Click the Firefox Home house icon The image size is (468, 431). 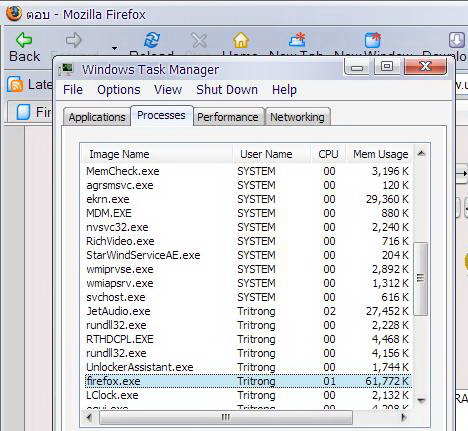pos(241,40)
